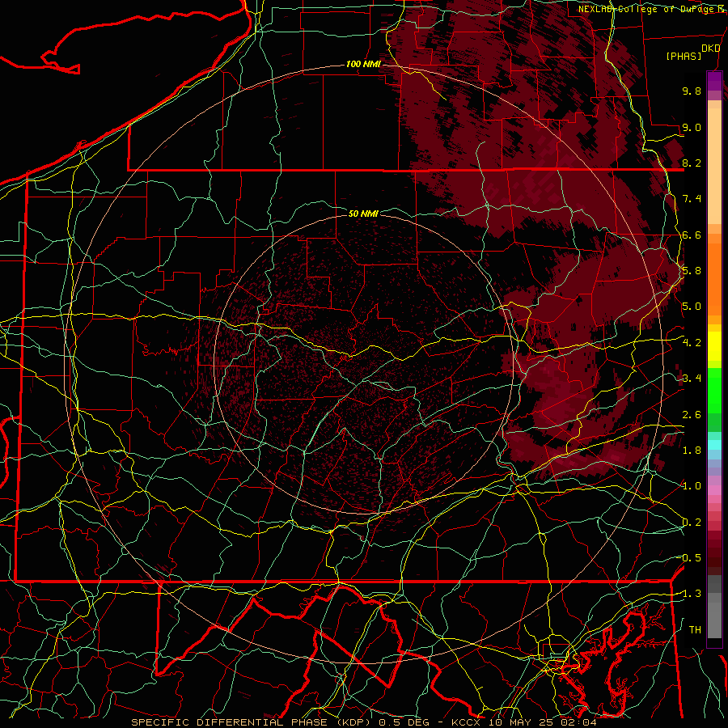Viewport: 728px width, 728px height.
Task: Click the bright green band of the color bar
Action: 714,391
